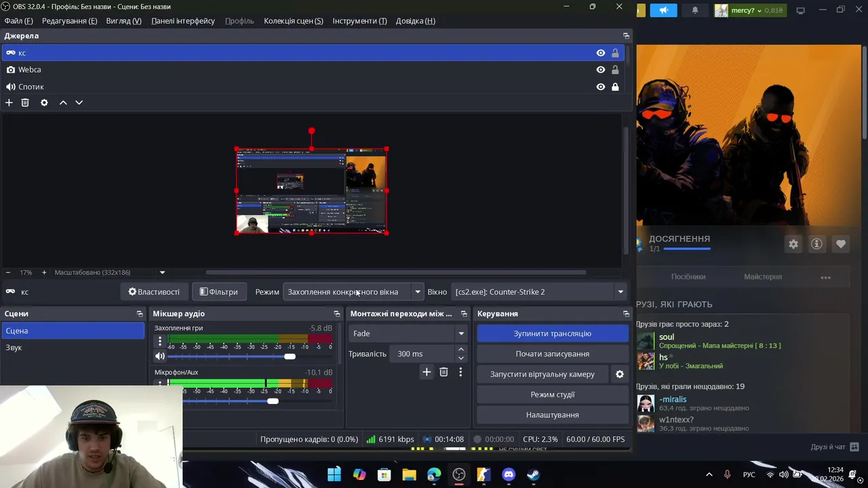Screen dimensions: 868x488
Task: Delete the scene transition with trash icon
Action: [443, 372]
